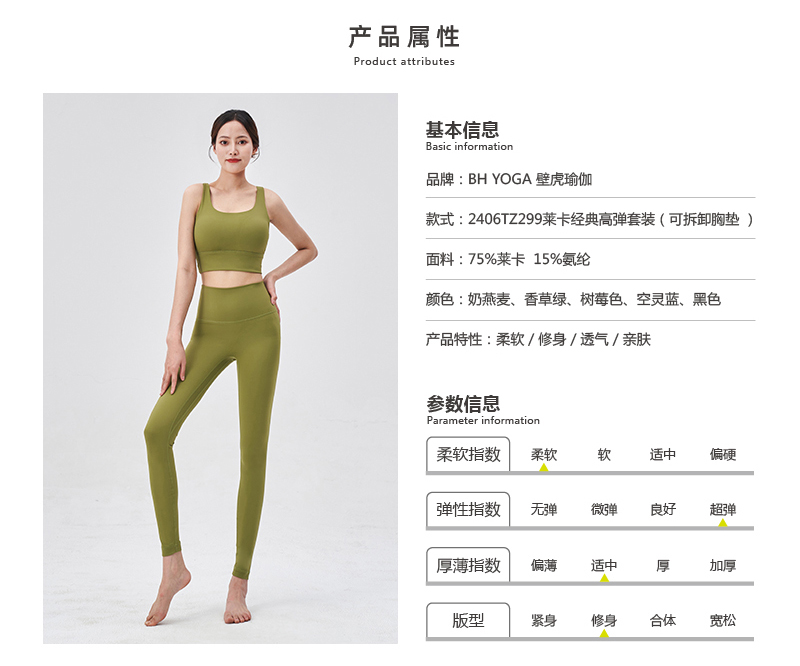Click the yellow marker under 柔软

(544, 467)
